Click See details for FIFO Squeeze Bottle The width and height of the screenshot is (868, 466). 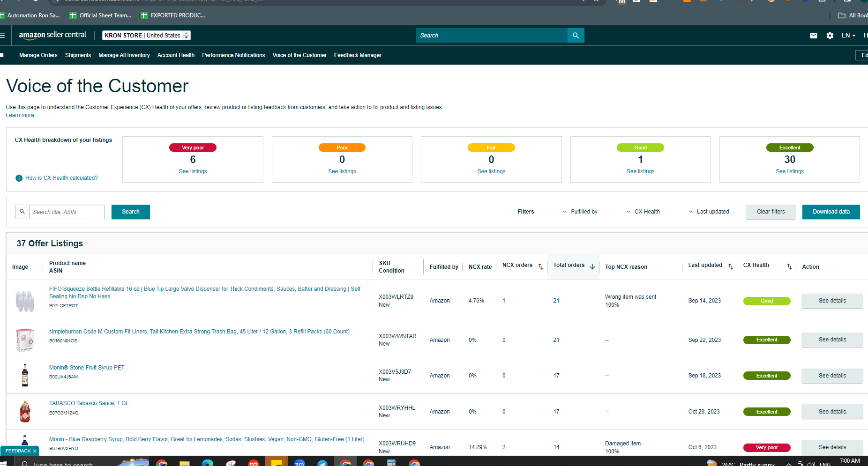click(x=832, y=301)
